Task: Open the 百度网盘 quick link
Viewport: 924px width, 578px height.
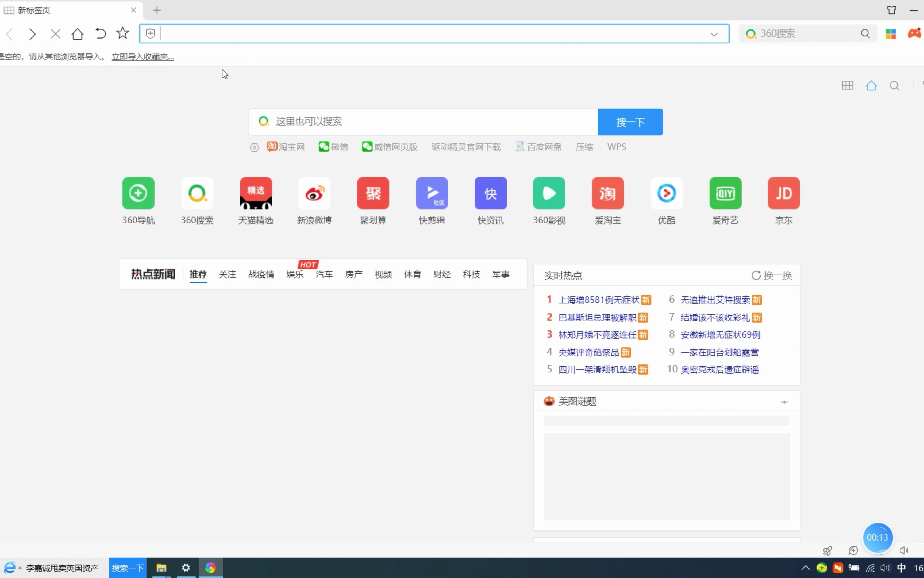Action: [x=538, y=147]
